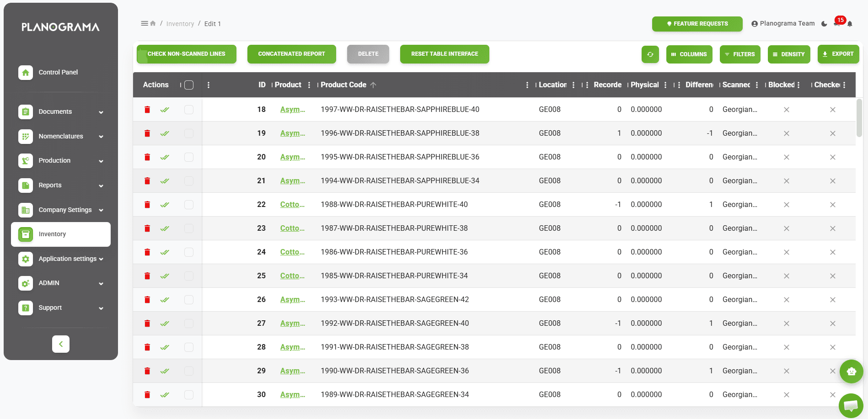Toggle select-all checkbox in header
868x419 pixels.
[189, 85]
